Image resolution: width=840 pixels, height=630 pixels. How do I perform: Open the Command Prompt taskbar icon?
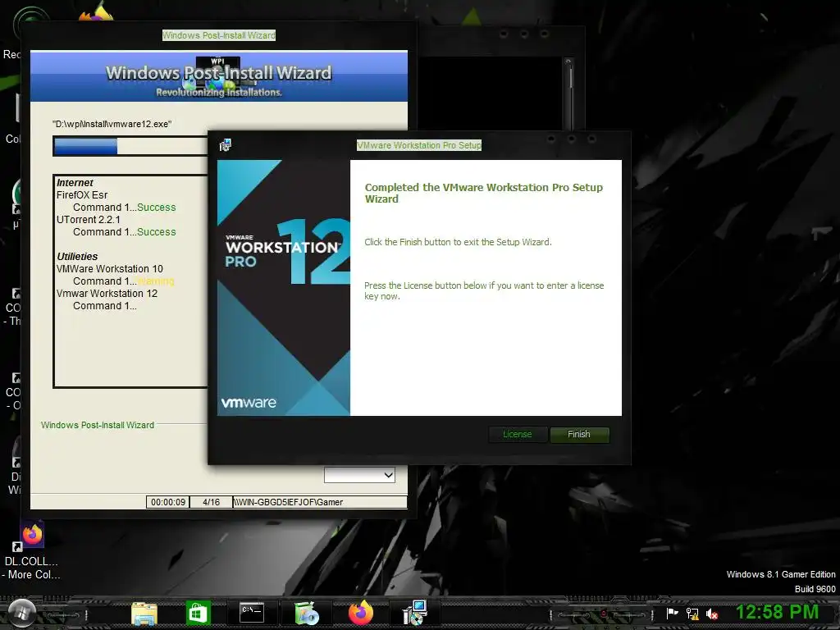tap(252, 612)
